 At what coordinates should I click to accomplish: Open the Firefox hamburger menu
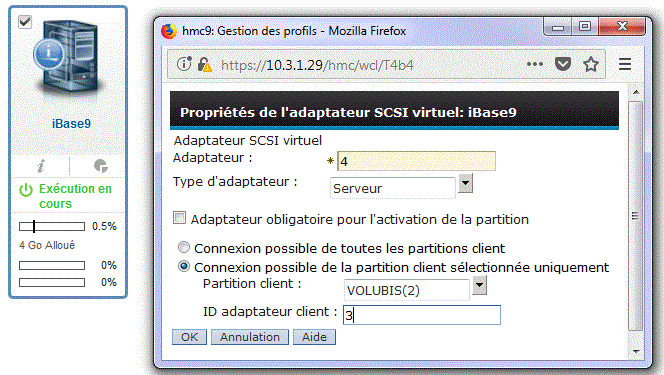click(x=625, y=64)
